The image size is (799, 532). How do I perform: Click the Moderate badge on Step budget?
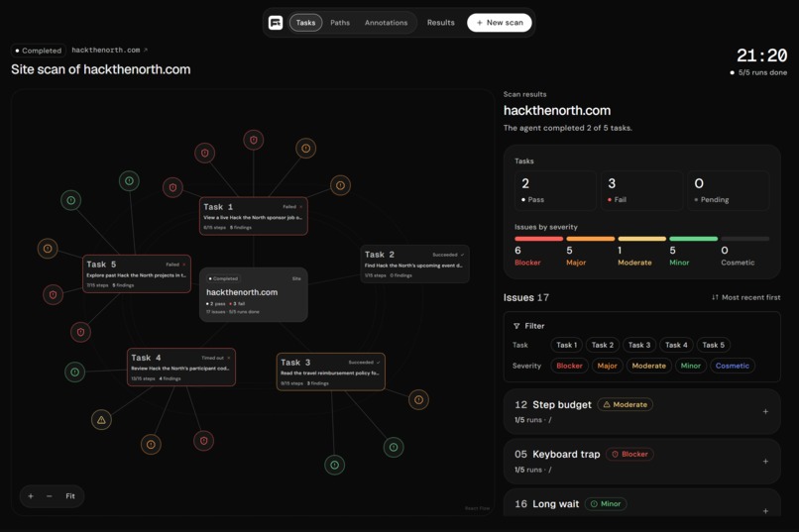[x=626, y=405]
